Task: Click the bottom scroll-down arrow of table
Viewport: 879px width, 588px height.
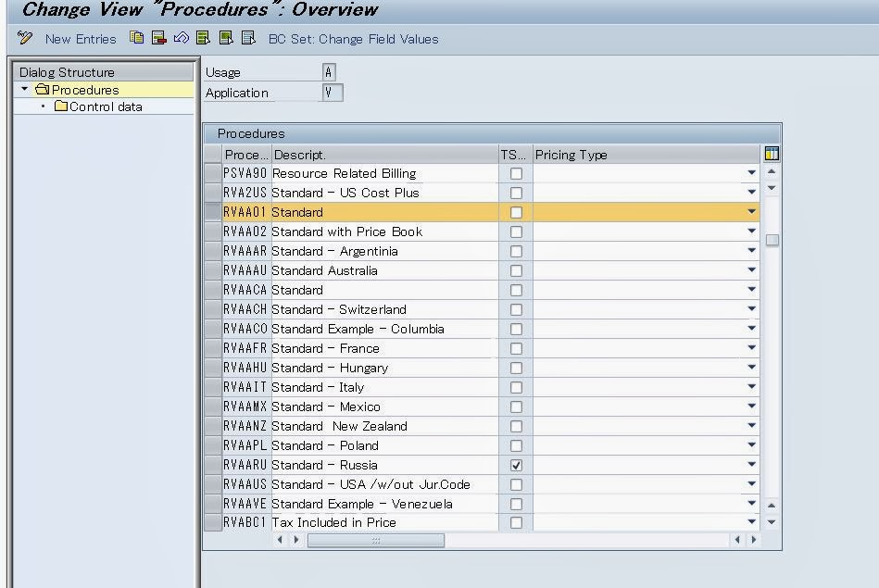Action: click(772, 522)
